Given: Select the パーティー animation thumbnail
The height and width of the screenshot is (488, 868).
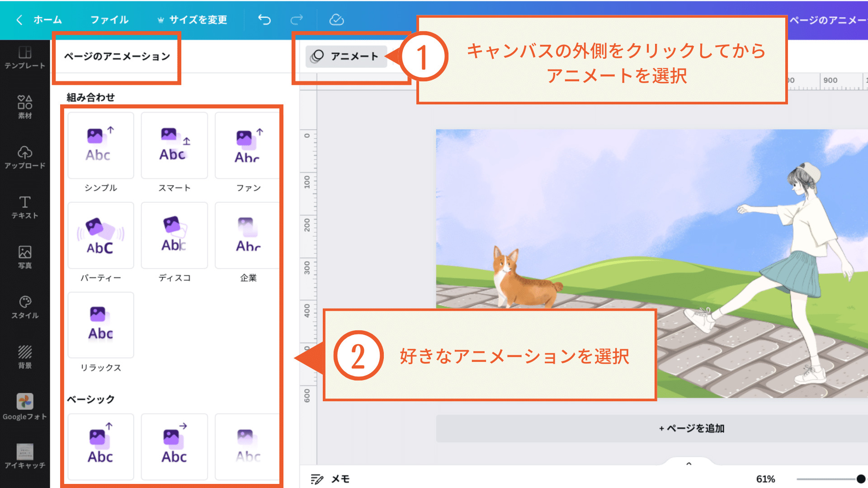Looking at the screenshot, I should 100,235.
